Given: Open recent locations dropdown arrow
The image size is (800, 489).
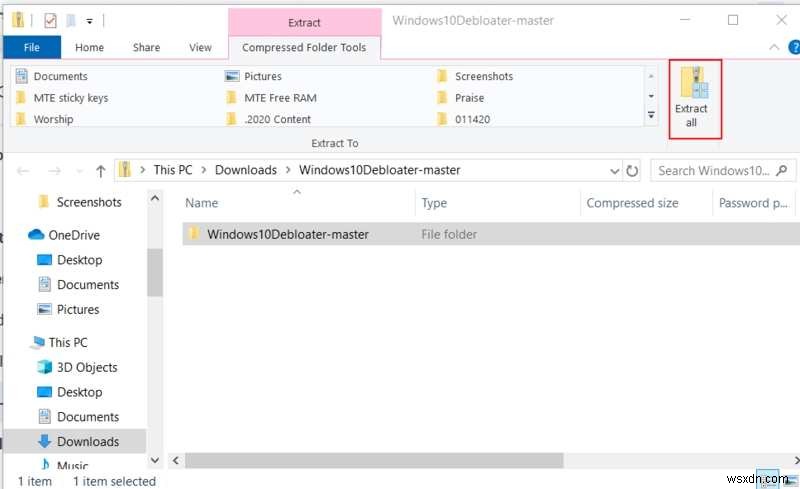Looking at the screenshot, I should (79, 171).
